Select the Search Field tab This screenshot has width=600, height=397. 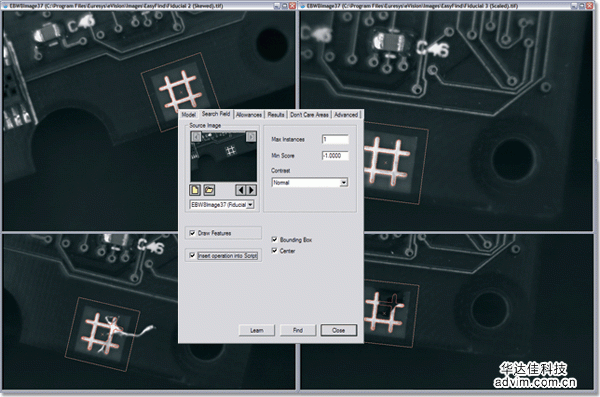(216, 114)
